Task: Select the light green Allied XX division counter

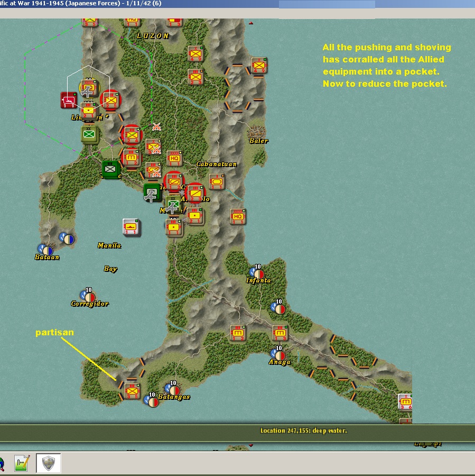Action: coord(89,134)
